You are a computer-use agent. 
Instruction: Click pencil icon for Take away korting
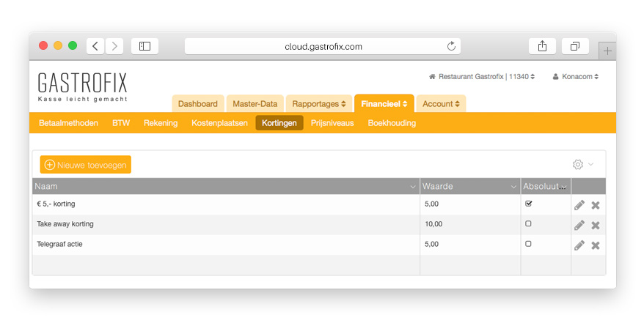[579, 225]
